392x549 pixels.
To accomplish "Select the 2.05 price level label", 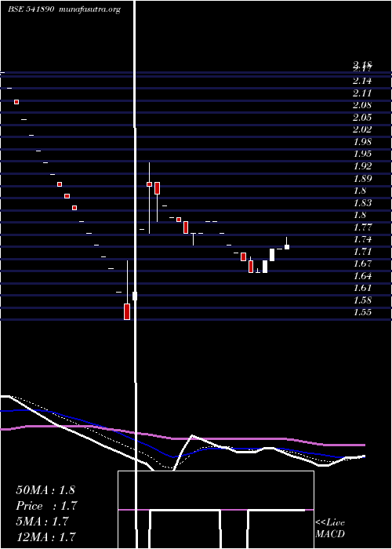I will tap(362, 118).
